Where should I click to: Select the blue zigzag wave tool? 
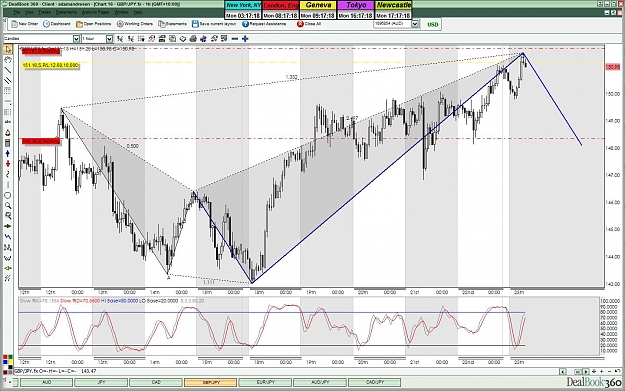(8, 237)
